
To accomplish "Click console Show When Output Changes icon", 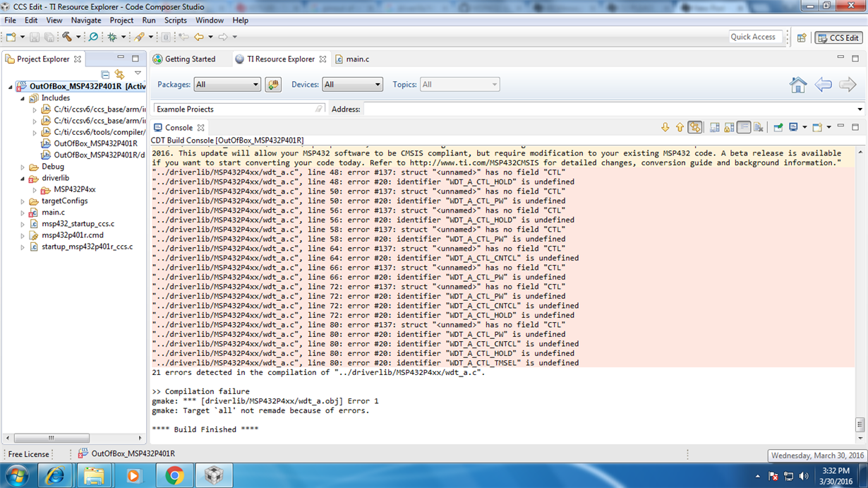I will pos(714,128).
